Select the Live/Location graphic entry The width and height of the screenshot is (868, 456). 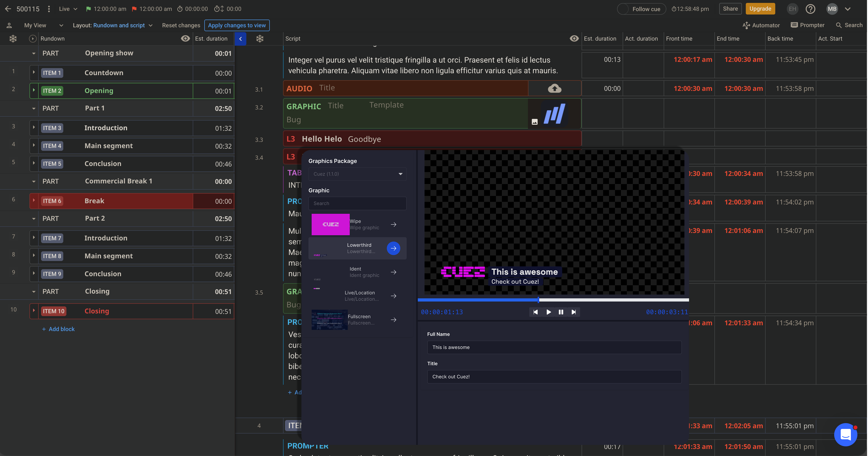tap(357, 296)
